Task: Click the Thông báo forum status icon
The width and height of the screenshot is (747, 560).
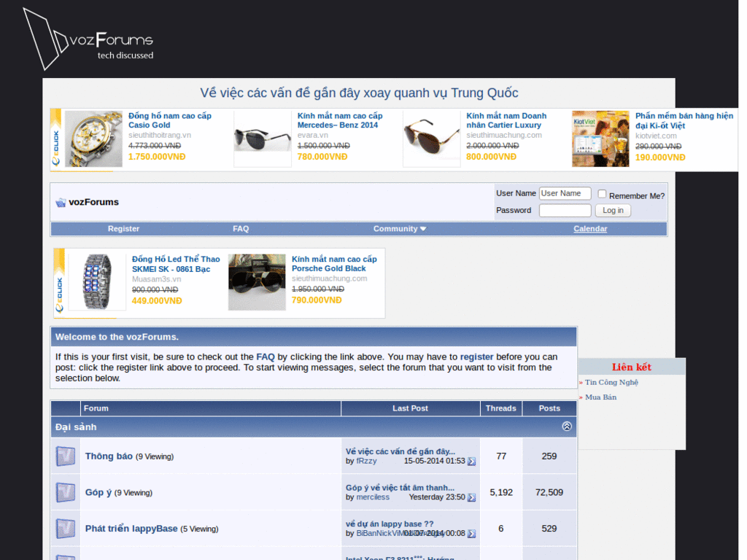Action: click(65, 455)
